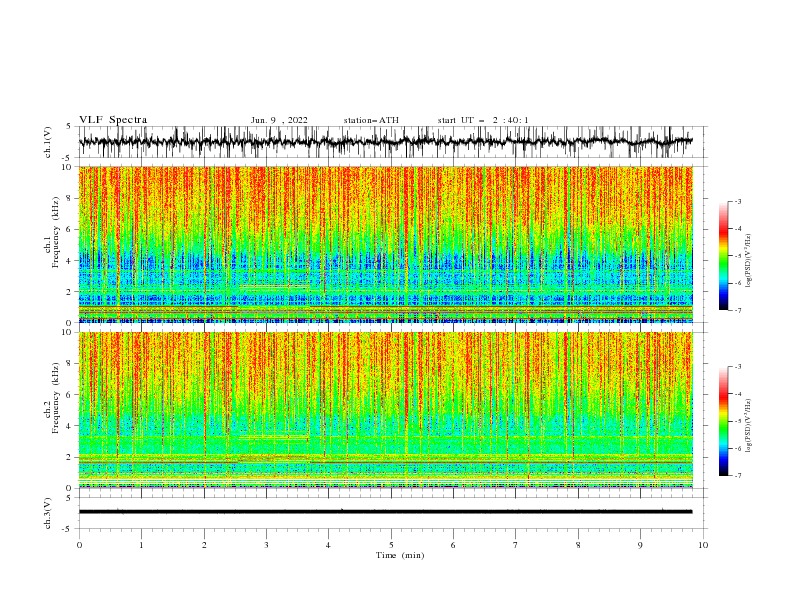This screenshot has width=792, height=612.
Task: Click the "4" kHz tick on ch.2 frequency axis
Action: (70, 426)
